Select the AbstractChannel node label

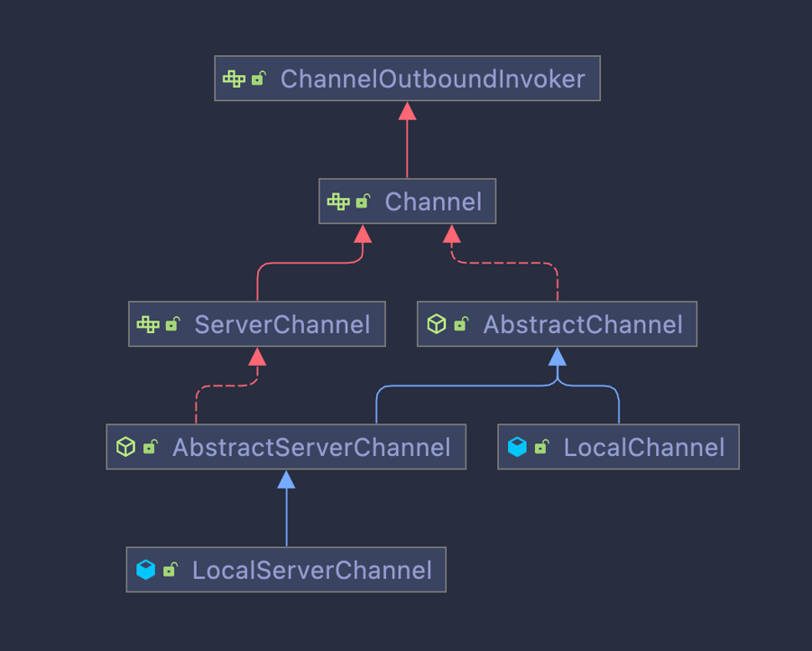[583, 325]
